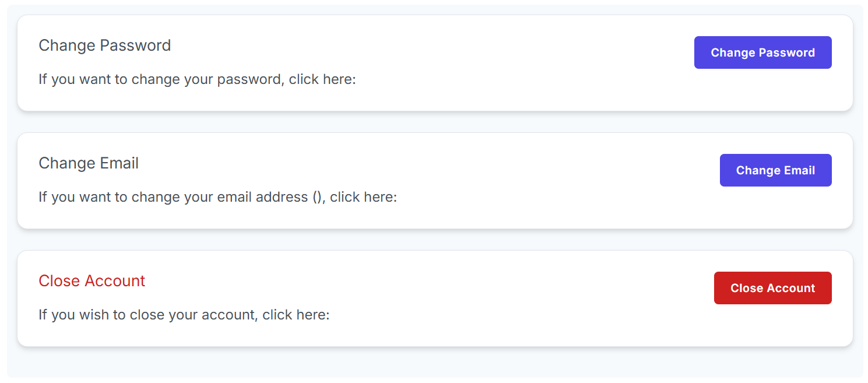Viewport: 868px width, 383px height.
Task: Click the red "Close Account" heading
Action: pos(92,281)
